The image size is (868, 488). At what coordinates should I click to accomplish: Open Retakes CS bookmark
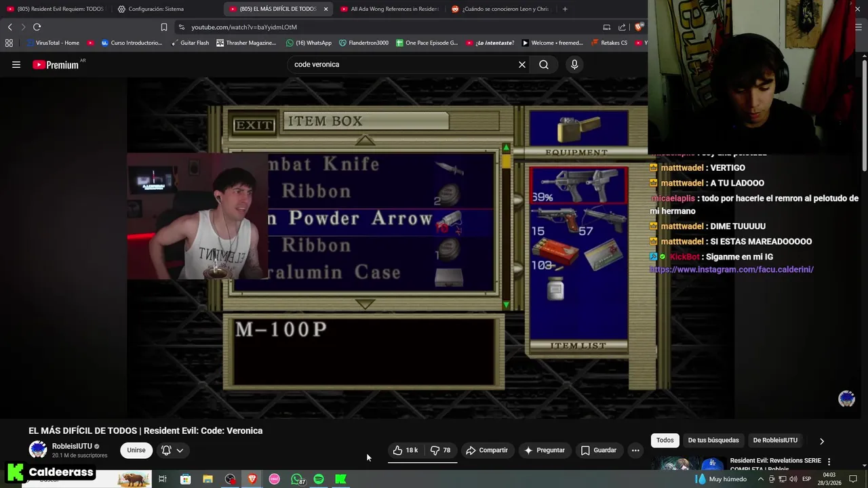609,43
